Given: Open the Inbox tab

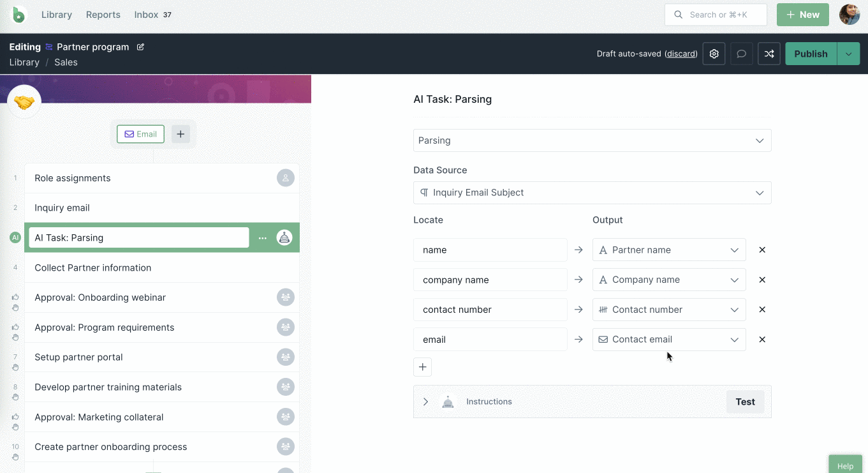Looking at the screenshot, I should (x=146, y=15).
